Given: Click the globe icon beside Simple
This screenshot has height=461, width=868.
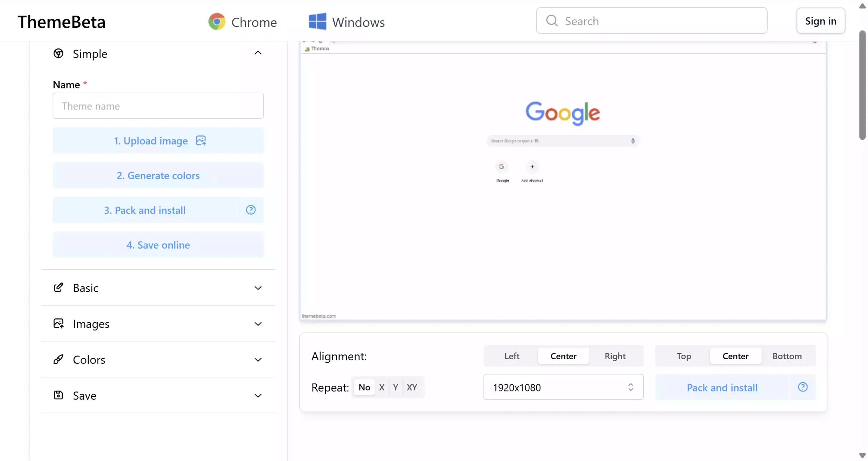Looking at the screenshot, I should pos(58,53).
